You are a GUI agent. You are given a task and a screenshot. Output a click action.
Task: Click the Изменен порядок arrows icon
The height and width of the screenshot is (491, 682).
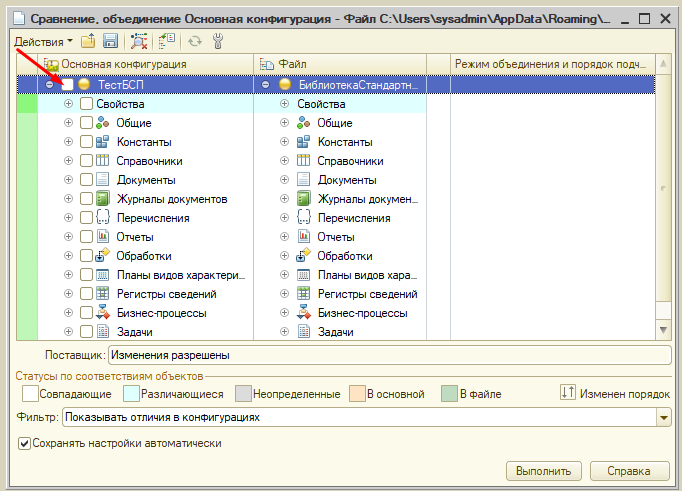(x=568, y=393)
